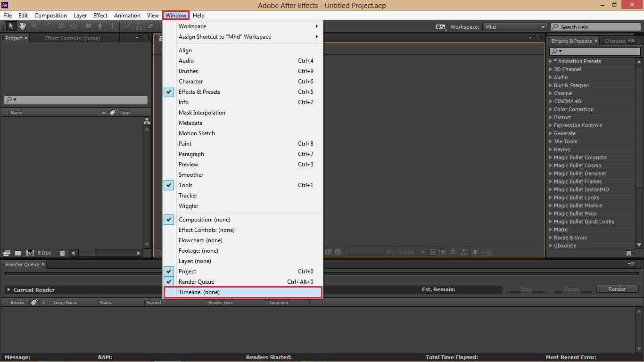Select the Unified Camera tool

coord(62,26)
